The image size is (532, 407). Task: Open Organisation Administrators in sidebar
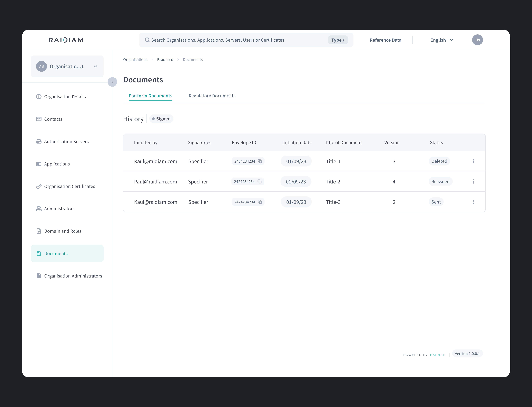coord(67,276)
